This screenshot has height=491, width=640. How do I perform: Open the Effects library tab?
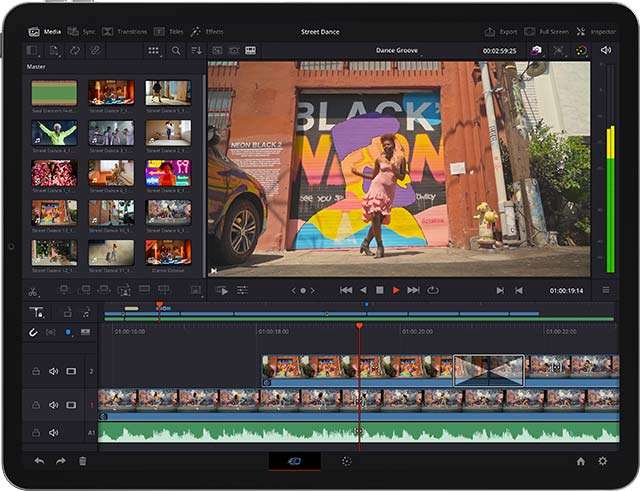tap(207, 31)
